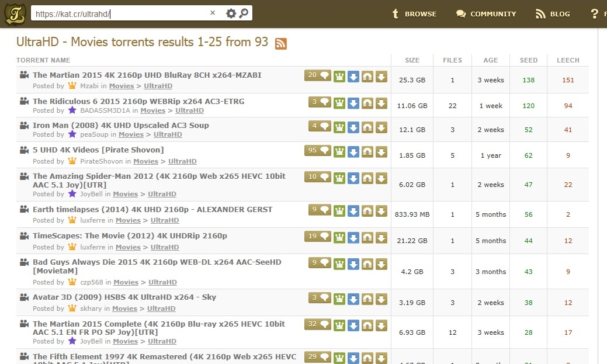Screen dimensions: 607x364
Task: Click movie camera icon beside Iron Man (2008)
Action: 25,126
